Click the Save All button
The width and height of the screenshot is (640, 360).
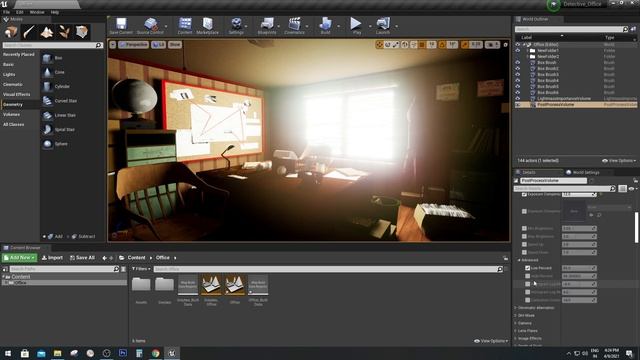82,258
